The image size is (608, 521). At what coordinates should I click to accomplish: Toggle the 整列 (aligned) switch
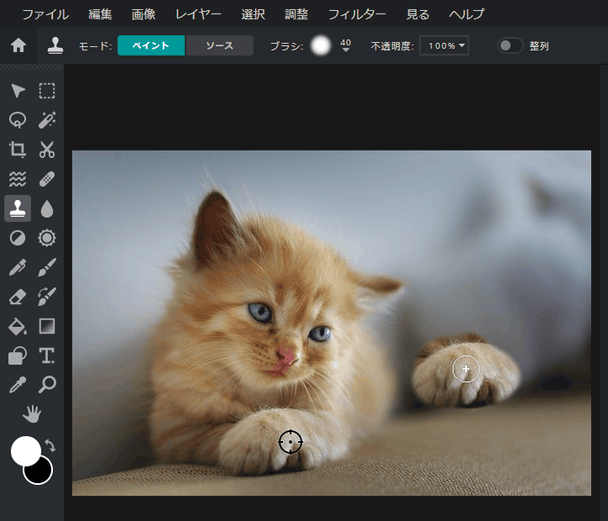[x=510, y=46]
